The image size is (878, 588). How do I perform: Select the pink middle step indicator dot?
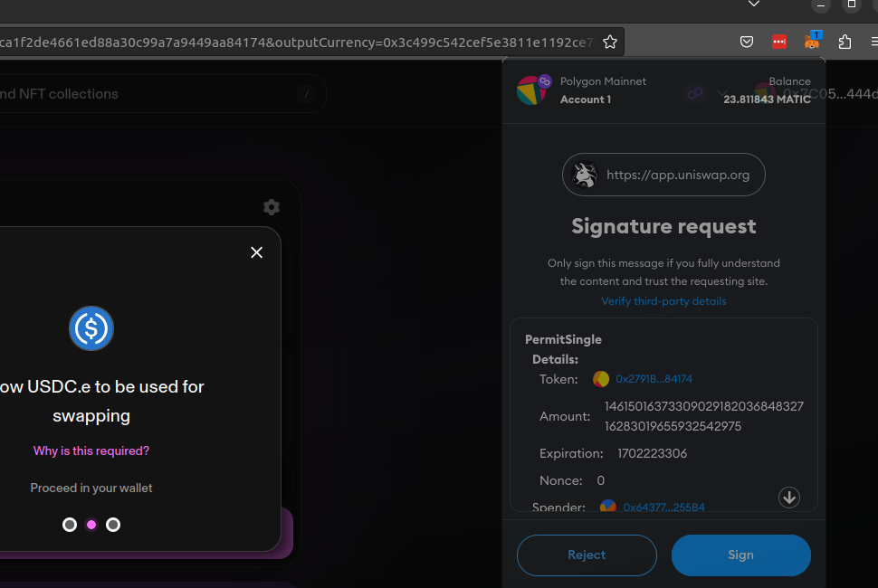(x=91, y=525)
